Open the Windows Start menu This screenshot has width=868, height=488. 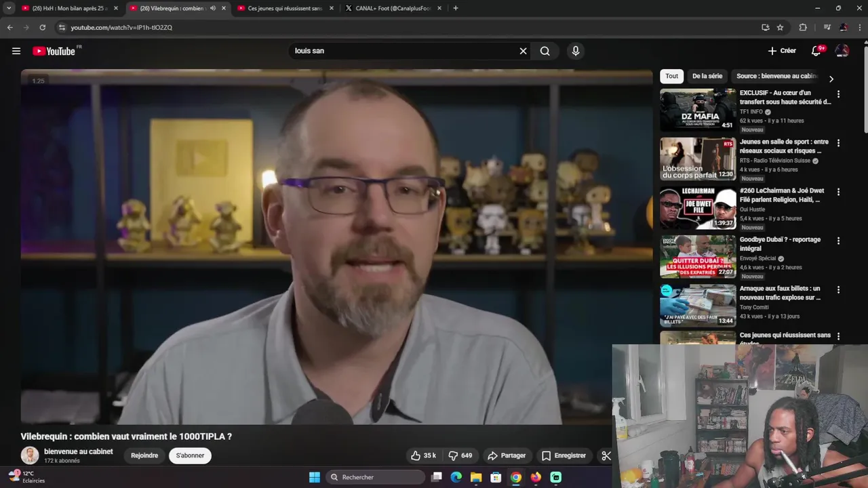[x=315, y=477]
